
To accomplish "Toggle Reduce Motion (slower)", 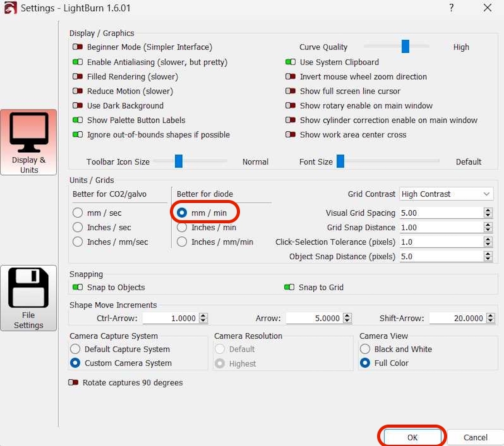I will tap(78, 91).
